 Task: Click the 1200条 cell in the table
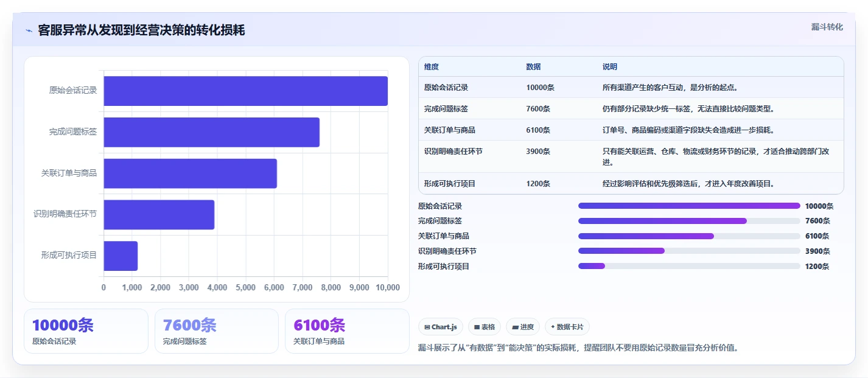tap(538, 184)
